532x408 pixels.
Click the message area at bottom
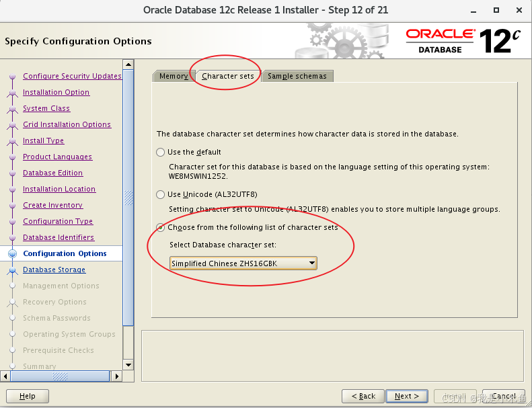point(332,356)
